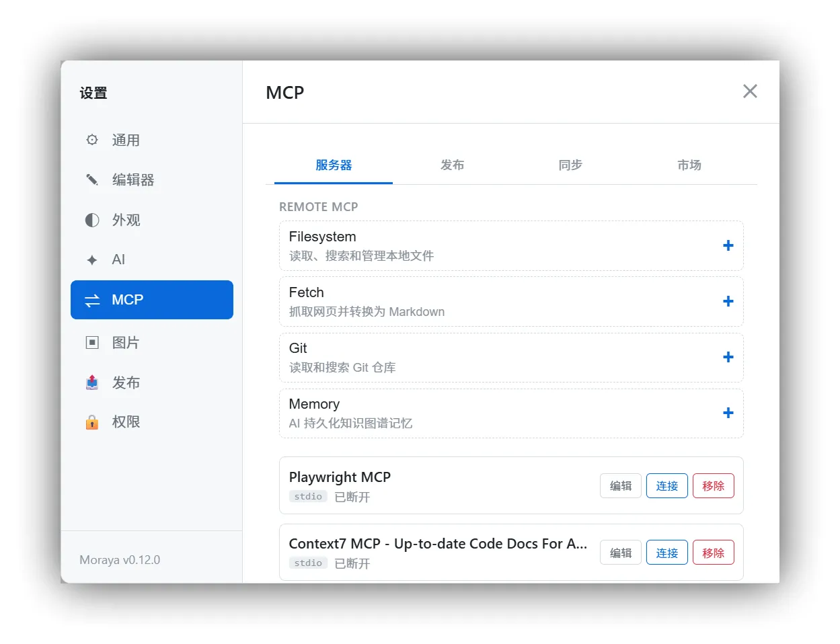Click the AI sparkle icon in sidebar

[x=91, y=259]
